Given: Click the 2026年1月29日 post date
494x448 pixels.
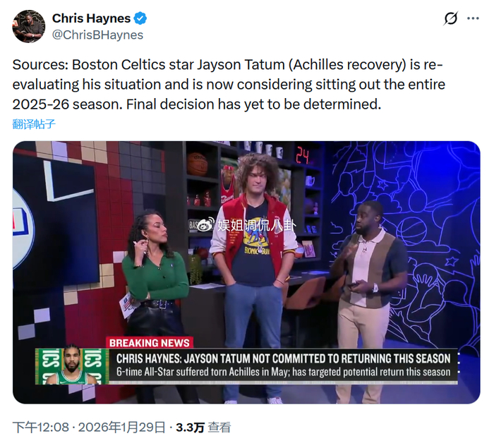Looking at the screenshot, I should click(121, 428).
